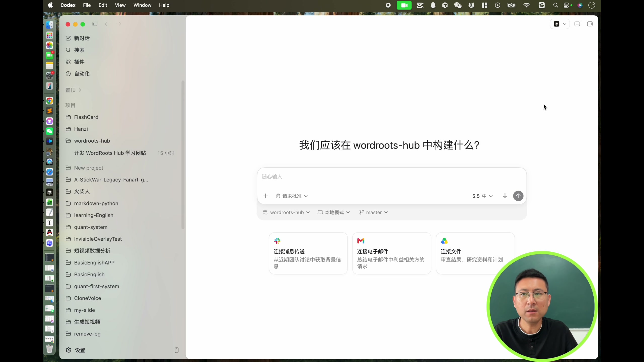The height and width of the screenshot is (362, 644).
Task: Click the send arrow button
Action: pyautogui.click(x=518, y=196)
